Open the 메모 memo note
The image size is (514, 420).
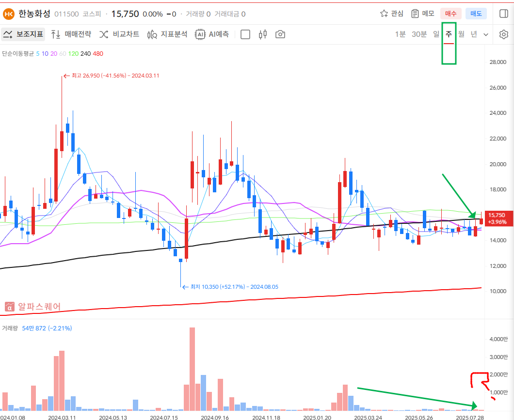423,14
